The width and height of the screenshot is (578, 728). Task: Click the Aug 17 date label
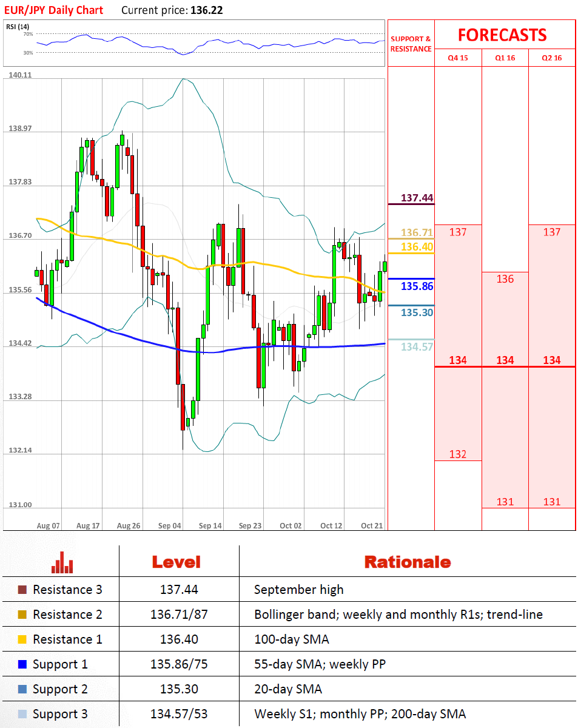click(88, 525)
